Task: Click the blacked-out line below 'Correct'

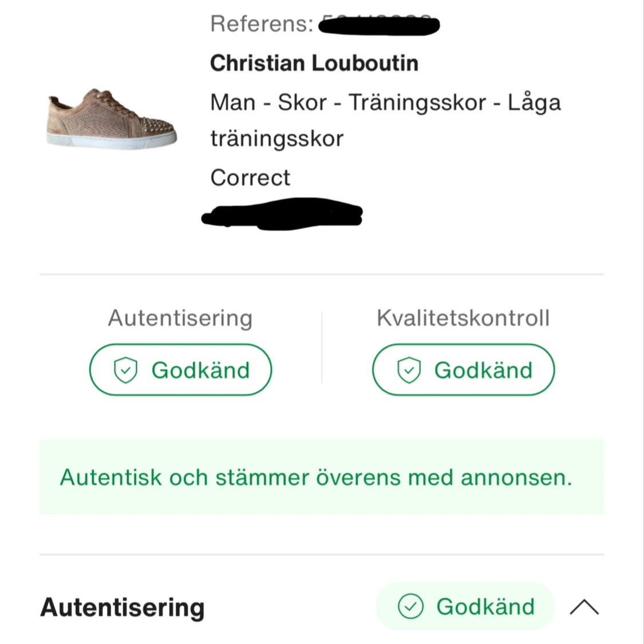Action: 282,215
